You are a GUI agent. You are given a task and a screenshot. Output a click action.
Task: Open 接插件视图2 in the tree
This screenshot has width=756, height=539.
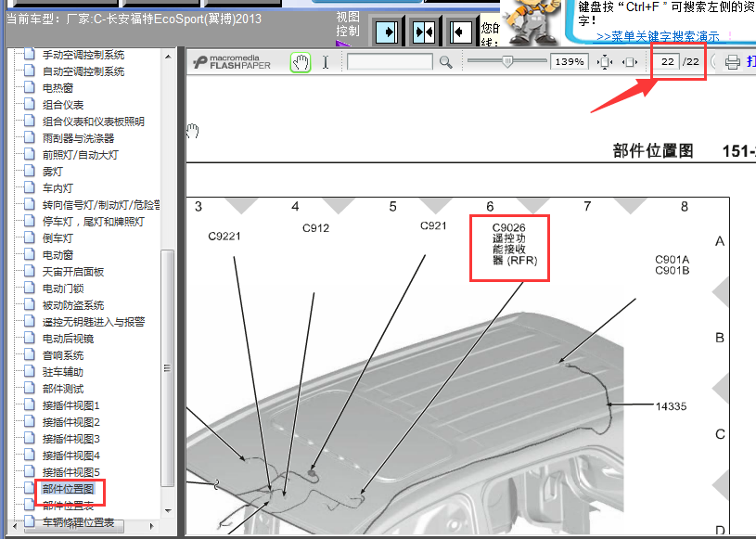coord(70,422)
